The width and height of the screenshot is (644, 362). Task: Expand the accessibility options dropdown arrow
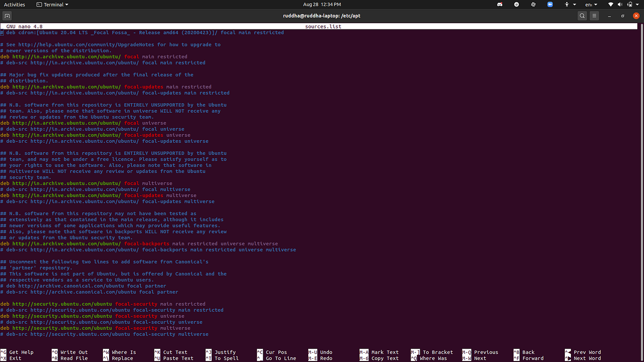click(575, 5)
